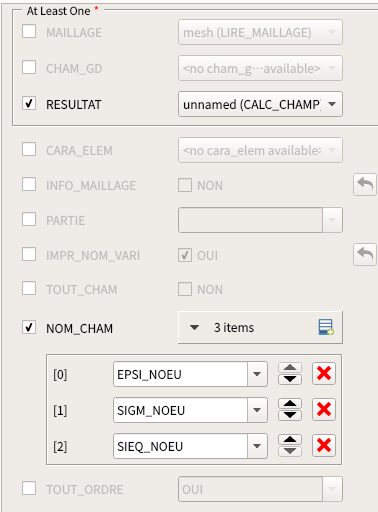
Task: Tick the TOUT_ORDRE checkbox
Action: pyautogui.click(x=29, y=489)
